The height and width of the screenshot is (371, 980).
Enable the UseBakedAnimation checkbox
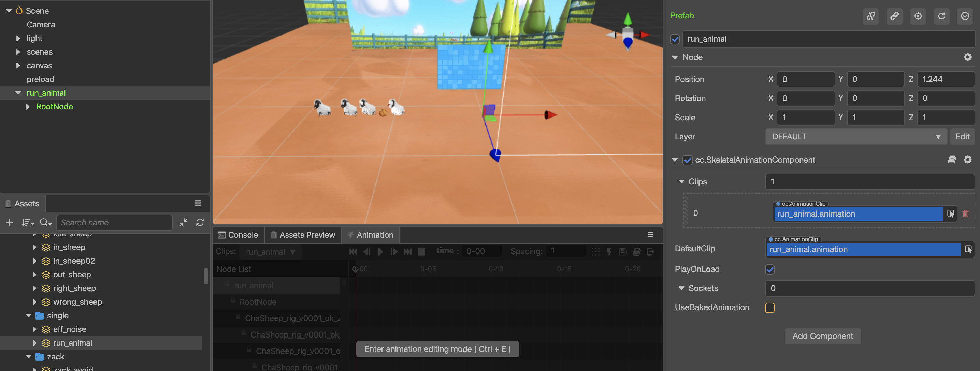pos(769,307)
